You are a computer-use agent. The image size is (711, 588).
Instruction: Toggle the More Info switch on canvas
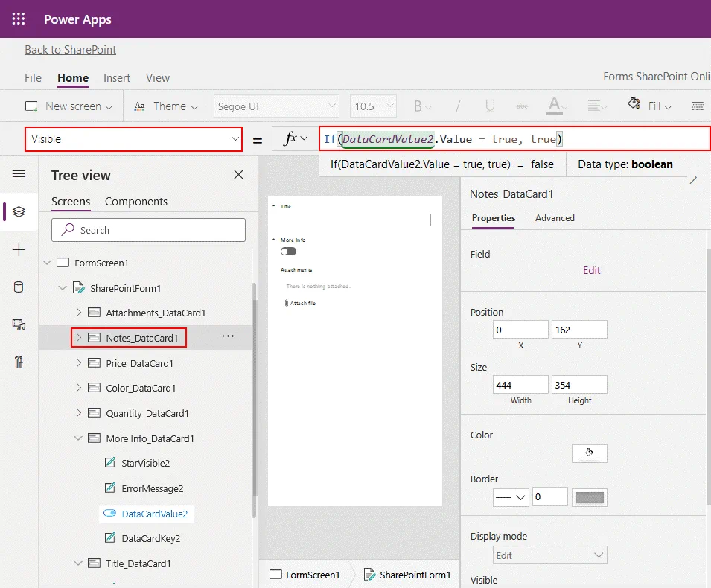point(288,252)
